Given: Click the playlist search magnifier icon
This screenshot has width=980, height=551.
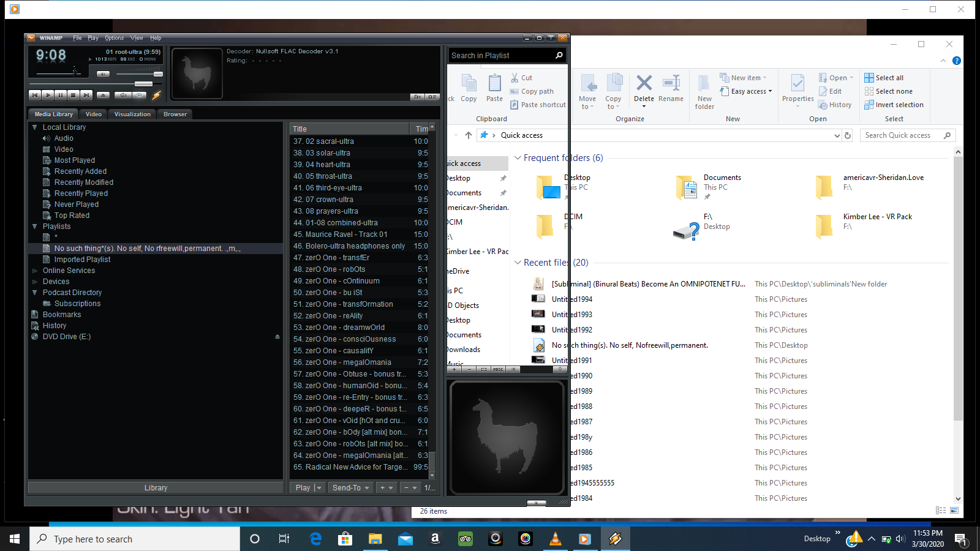Looking at the screenshot, I should click(x=559, y=55).
